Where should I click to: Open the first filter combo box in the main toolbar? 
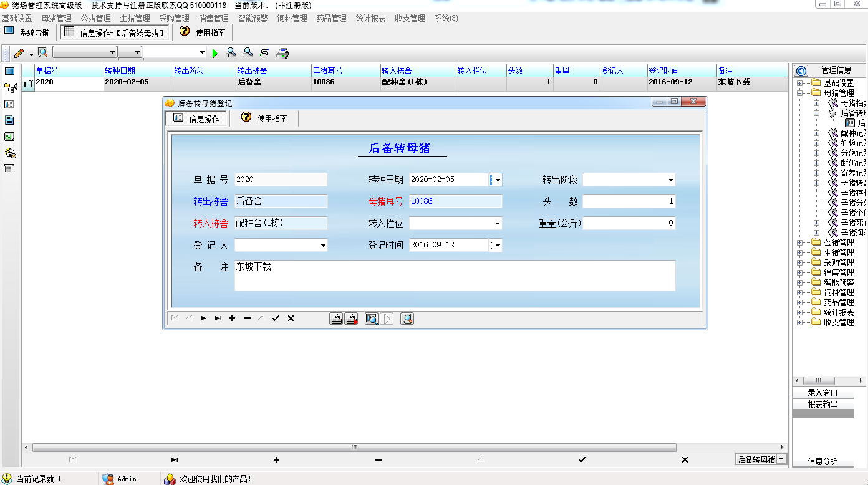tap(85, 52)
